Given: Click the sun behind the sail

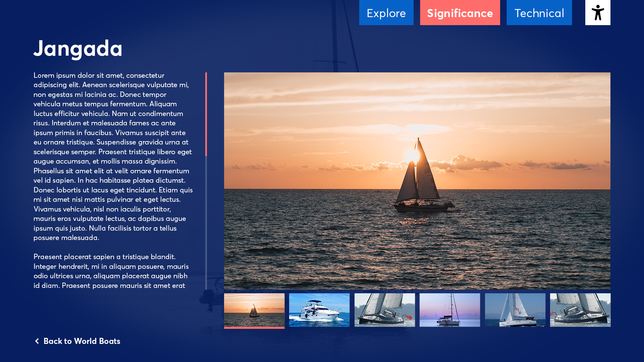Looking at the screenshot, I should tap(413, 156).
